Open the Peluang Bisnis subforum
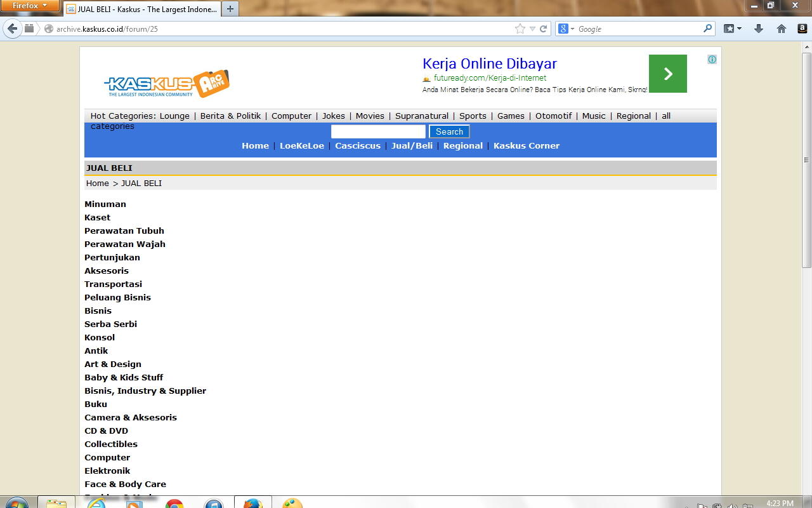The height and width of the screenshot is (508, 812). [x=117, y=297]
